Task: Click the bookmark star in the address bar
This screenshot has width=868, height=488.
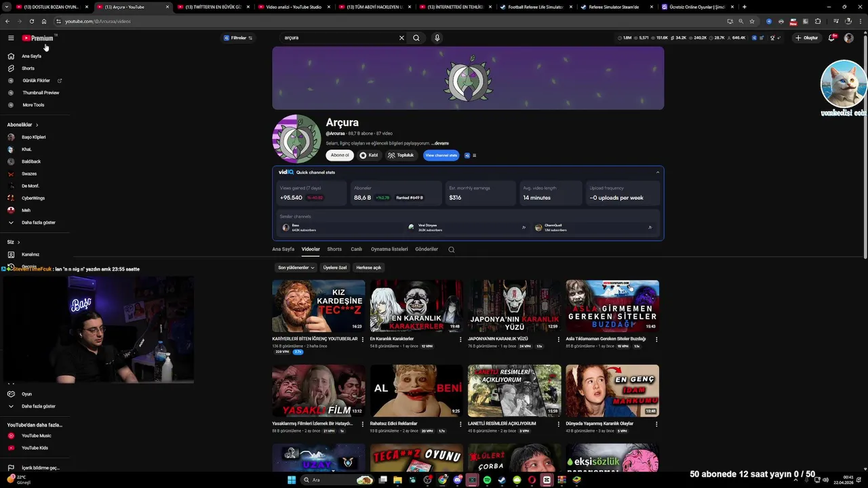Action: click(752, 21)
